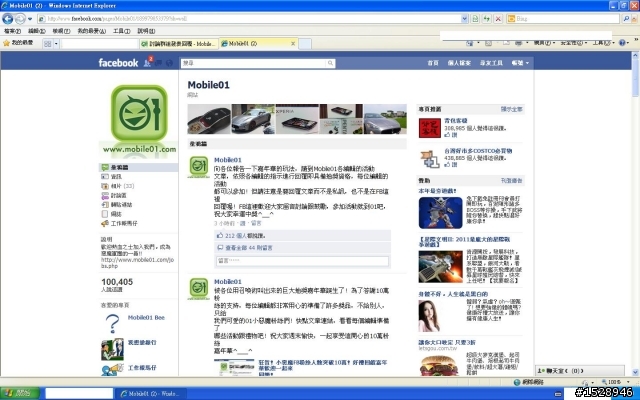Select 資訊 in the page sidebar

[116, 177]
